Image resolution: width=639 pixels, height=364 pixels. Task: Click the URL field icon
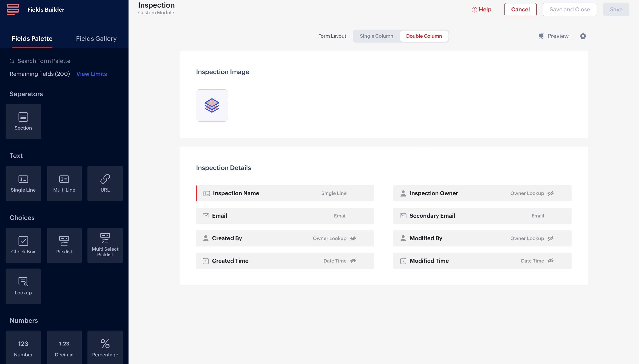(105, 179)
